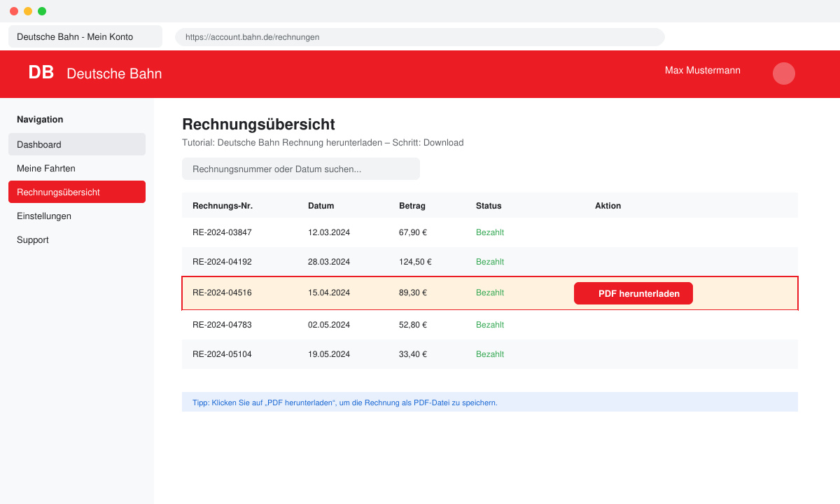
Task: Click the Rechnungsübersicht page heading
Action: [258, 125]
